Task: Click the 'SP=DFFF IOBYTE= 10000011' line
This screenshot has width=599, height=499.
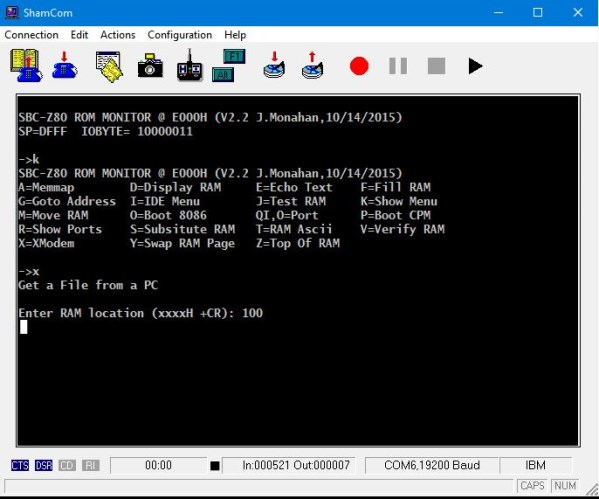Action: (105, 131)
